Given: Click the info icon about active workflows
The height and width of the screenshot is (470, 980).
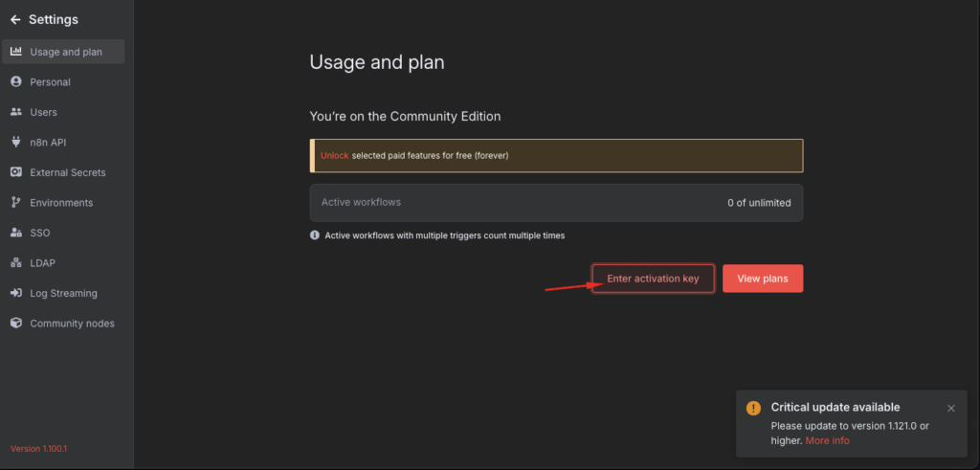Looking at the screenshot, I should click(x=315, y=235).
